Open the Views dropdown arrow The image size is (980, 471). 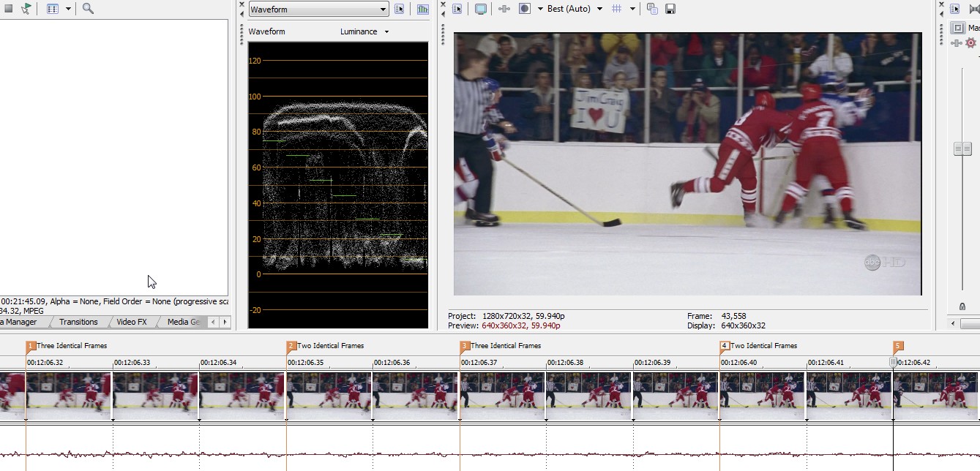[68, 9]
